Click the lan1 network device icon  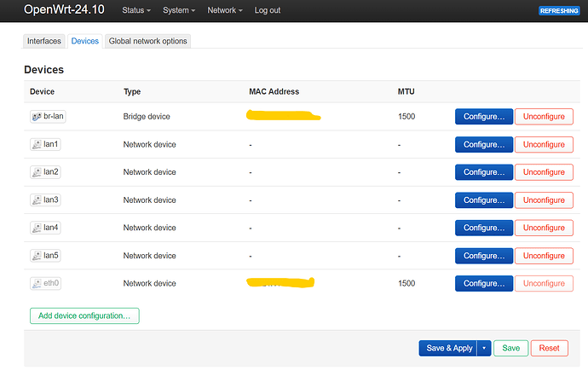coord(37,145)
